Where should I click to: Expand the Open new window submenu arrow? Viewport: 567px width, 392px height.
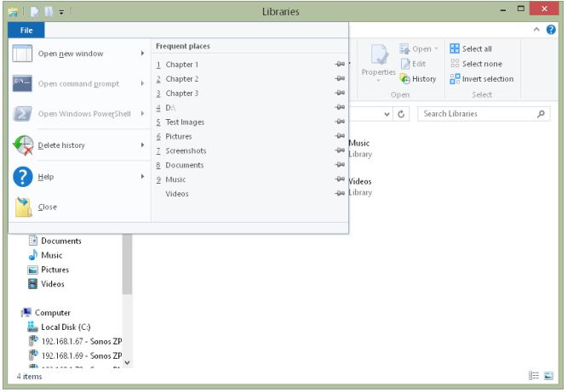click(x=142, y=54)
